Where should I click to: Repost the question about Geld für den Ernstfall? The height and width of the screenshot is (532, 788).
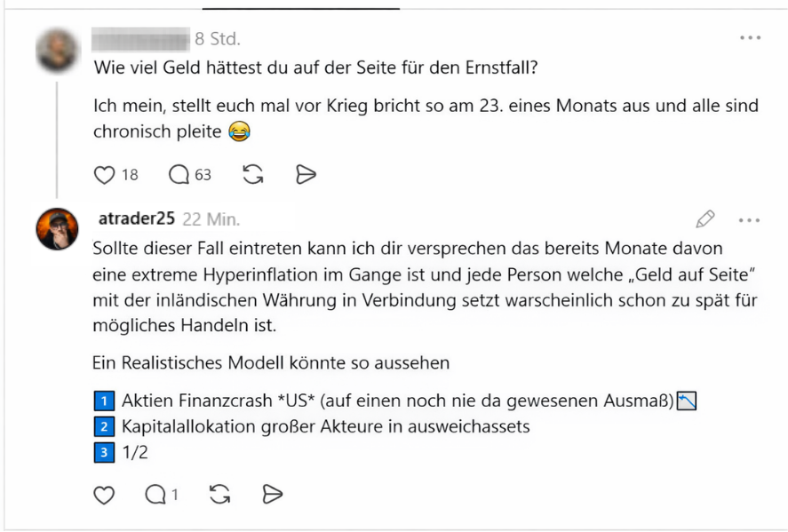point(252,175)
